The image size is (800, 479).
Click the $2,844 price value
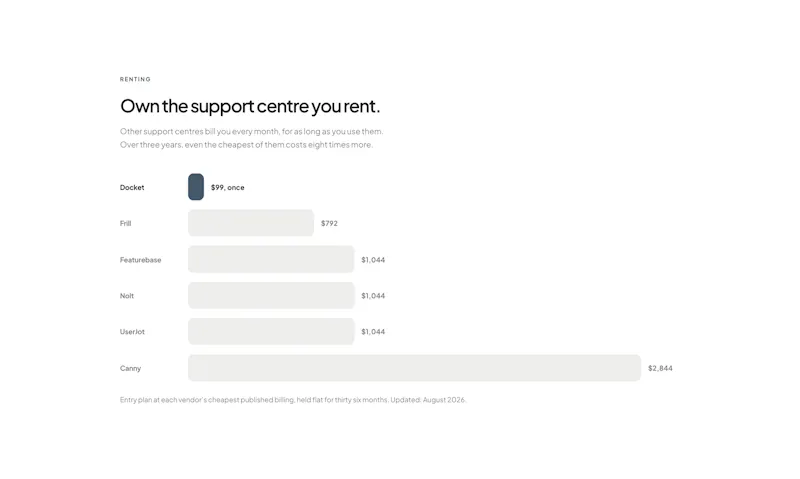pos(660,368)
